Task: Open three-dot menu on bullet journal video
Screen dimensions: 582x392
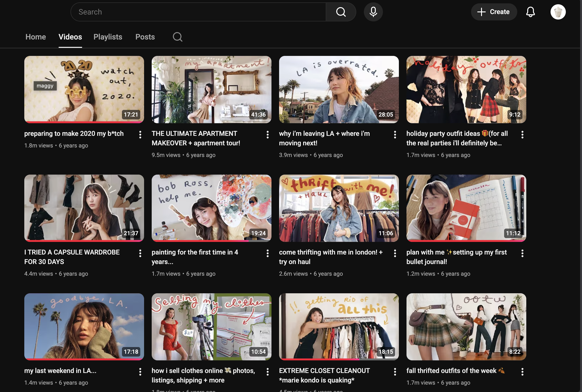Action: tap(522, 253)
